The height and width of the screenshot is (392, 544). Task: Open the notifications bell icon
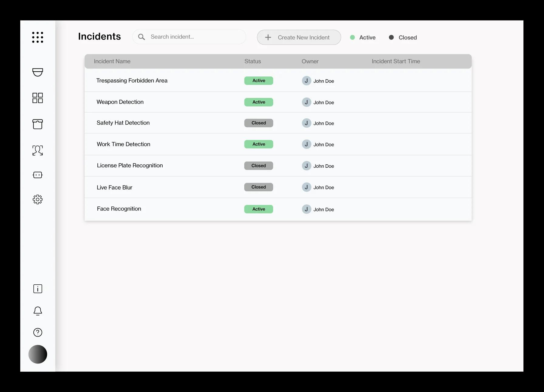pyautogui.click(x=38, y=311)
